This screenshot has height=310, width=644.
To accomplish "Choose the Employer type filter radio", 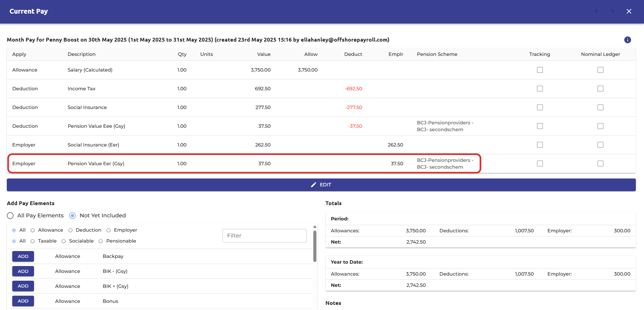I will (109, 230).
